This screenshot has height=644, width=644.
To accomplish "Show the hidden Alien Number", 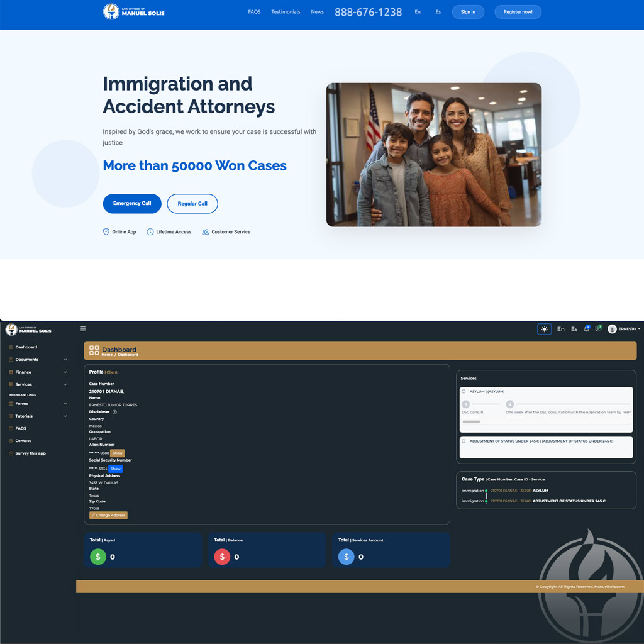I will click(x=117, y=453).
